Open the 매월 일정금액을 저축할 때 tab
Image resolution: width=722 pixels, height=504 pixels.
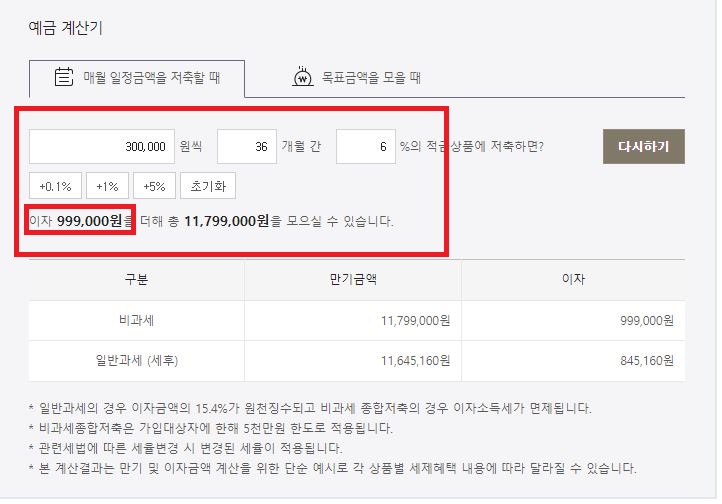137,79
